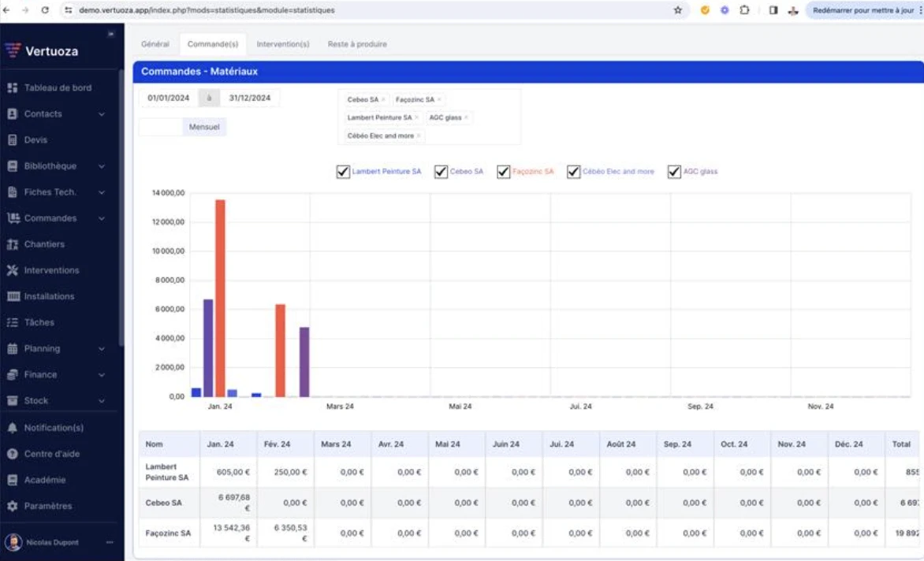Open Devis via its sidebar icon
The height and width of the screenshot is (561, 924).
point(13,140)
